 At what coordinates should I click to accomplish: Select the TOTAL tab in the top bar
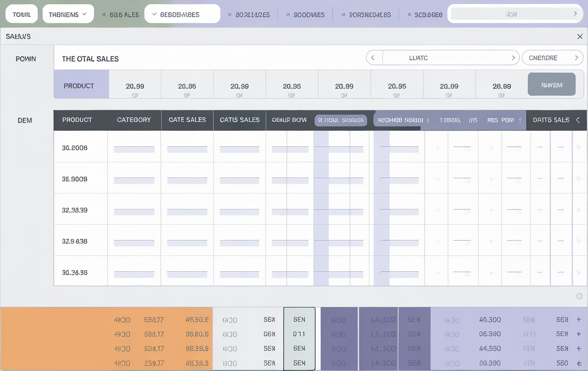(21, 14)
